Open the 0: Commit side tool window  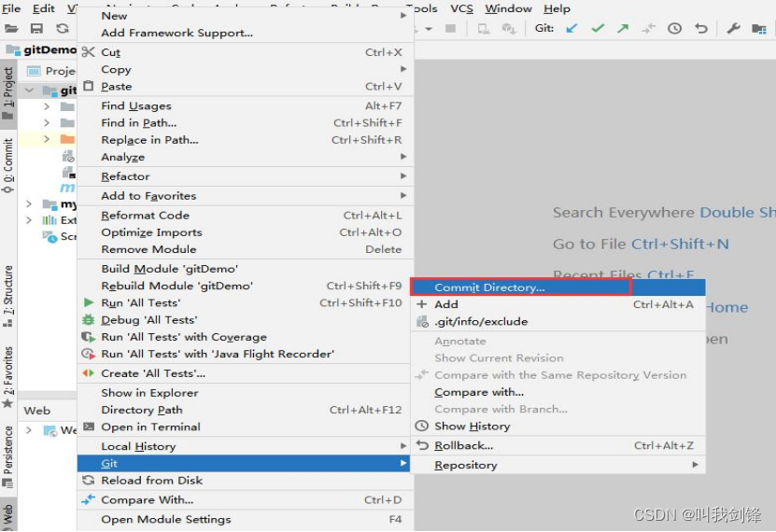click(x=7, y=165)
